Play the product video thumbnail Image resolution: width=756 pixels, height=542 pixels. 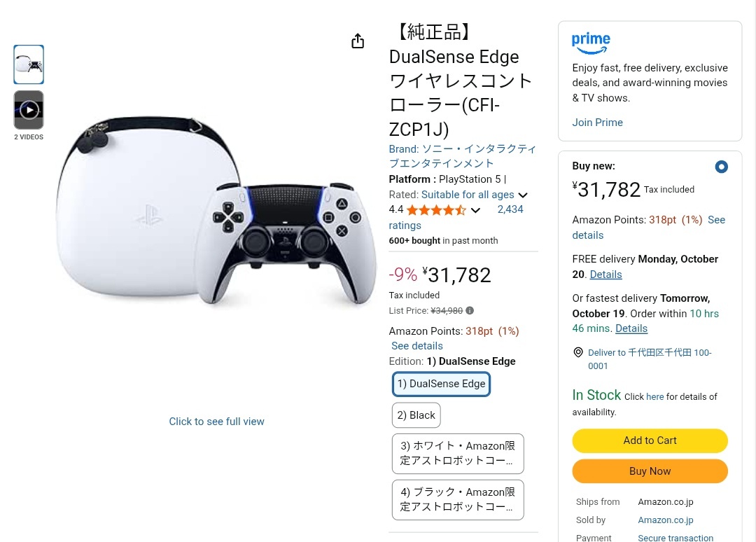tap(29, 110)
